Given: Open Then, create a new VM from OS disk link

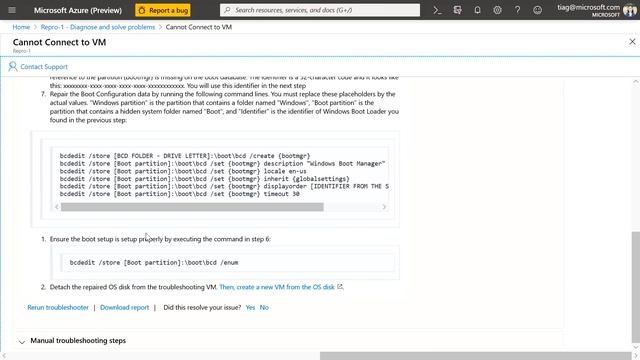Looking at the screenshot, I should point(277,287).
